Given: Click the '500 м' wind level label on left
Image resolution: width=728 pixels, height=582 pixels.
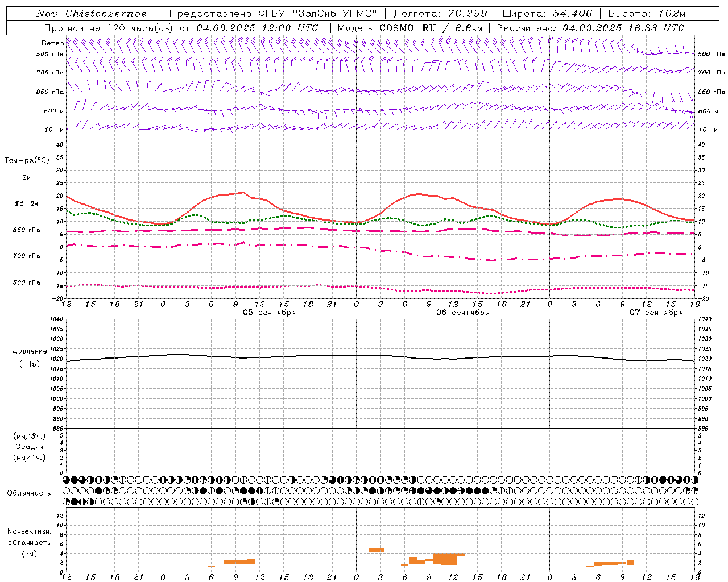Looking at the screenshot, I should (54, 111).
